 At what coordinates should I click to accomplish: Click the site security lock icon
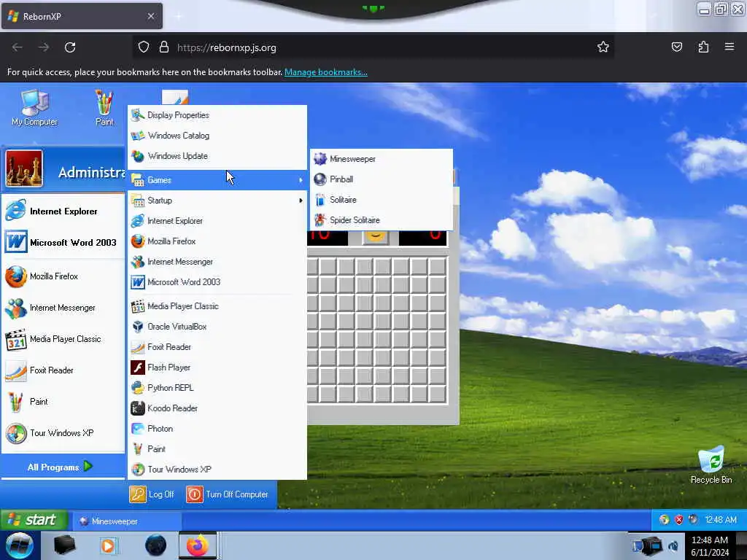pyautogui.click(x=164, y=47)
